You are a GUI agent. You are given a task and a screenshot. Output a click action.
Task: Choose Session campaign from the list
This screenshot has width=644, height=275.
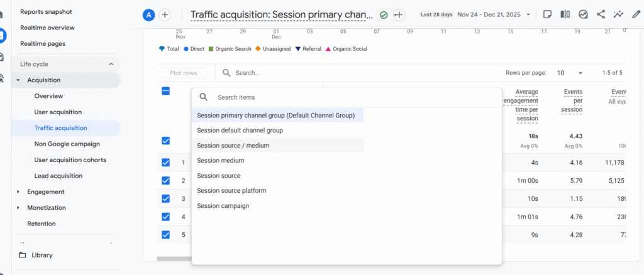click(223, 206)
